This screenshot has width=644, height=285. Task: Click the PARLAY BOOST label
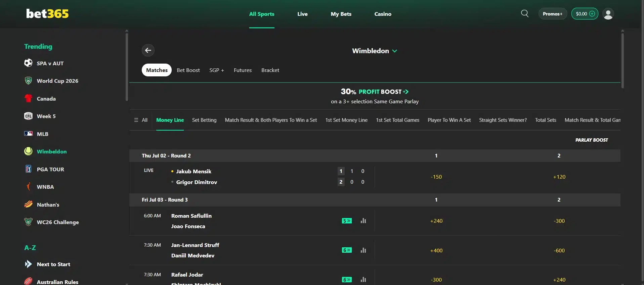(592, 140)
